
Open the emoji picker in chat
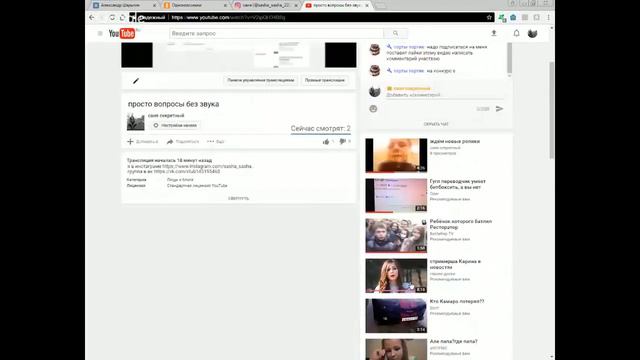(373, 109)
